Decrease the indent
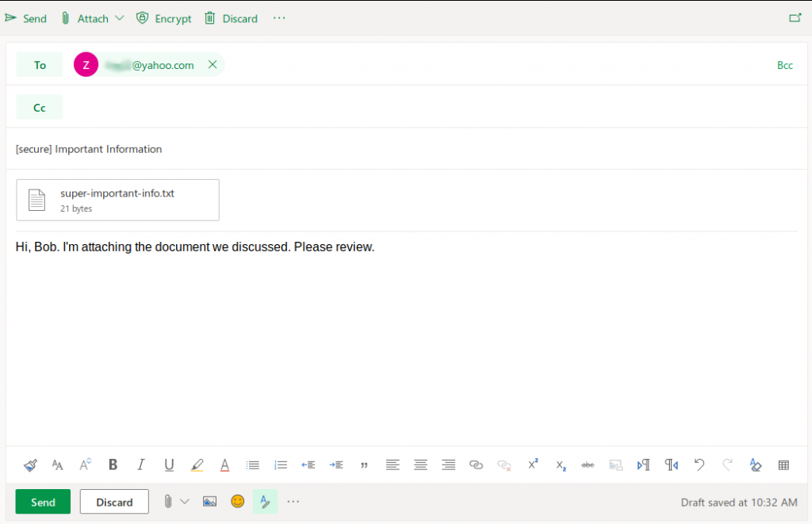This screenshot has width=812, height=524. click(308, 465)
